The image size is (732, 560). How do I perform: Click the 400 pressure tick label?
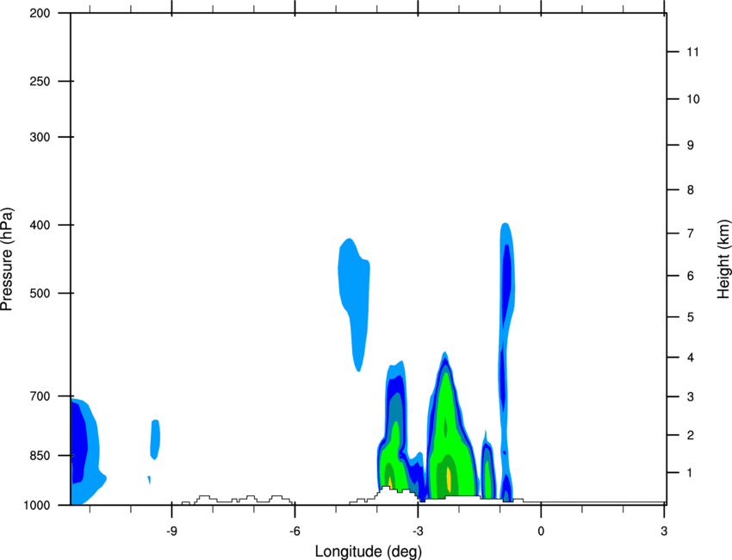[40, 225]
